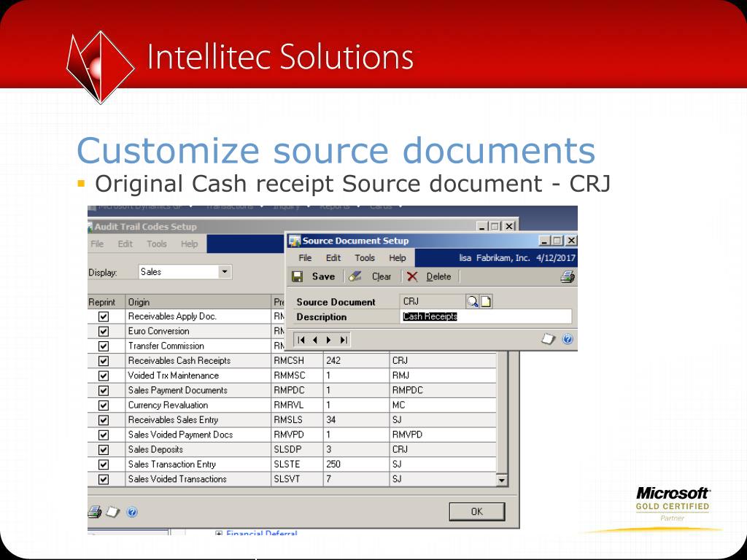Select the MC source document cell
Viewport: 747px width, 560px height.
click(x=443, y=405)
